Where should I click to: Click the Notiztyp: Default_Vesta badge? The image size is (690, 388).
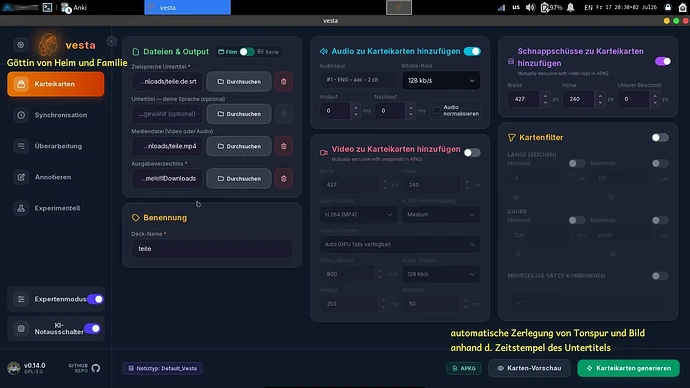click(162, 369)
